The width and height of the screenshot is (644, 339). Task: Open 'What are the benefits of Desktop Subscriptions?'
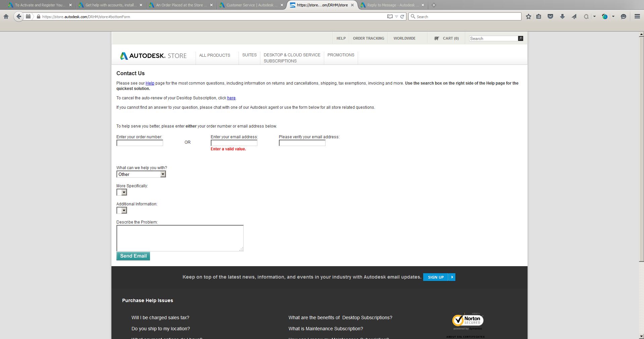[x=340, y=318]
